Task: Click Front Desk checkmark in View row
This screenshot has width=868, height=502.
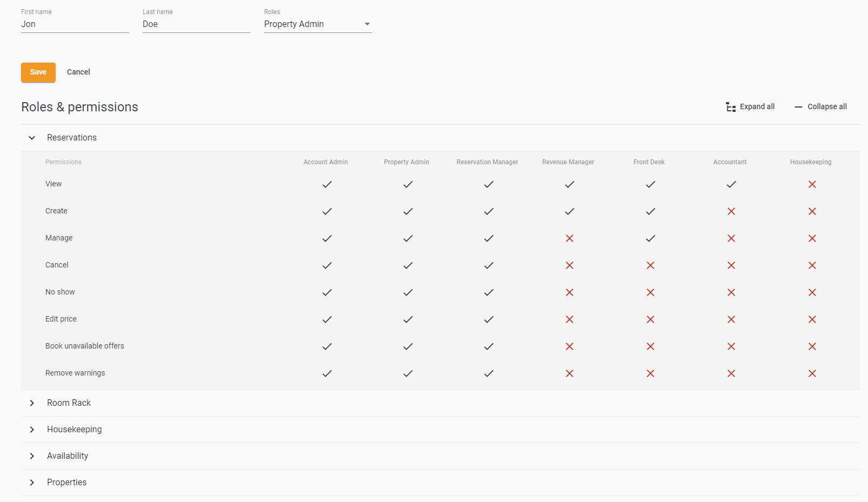Action: pyautogui.click(x=650, y=184)
